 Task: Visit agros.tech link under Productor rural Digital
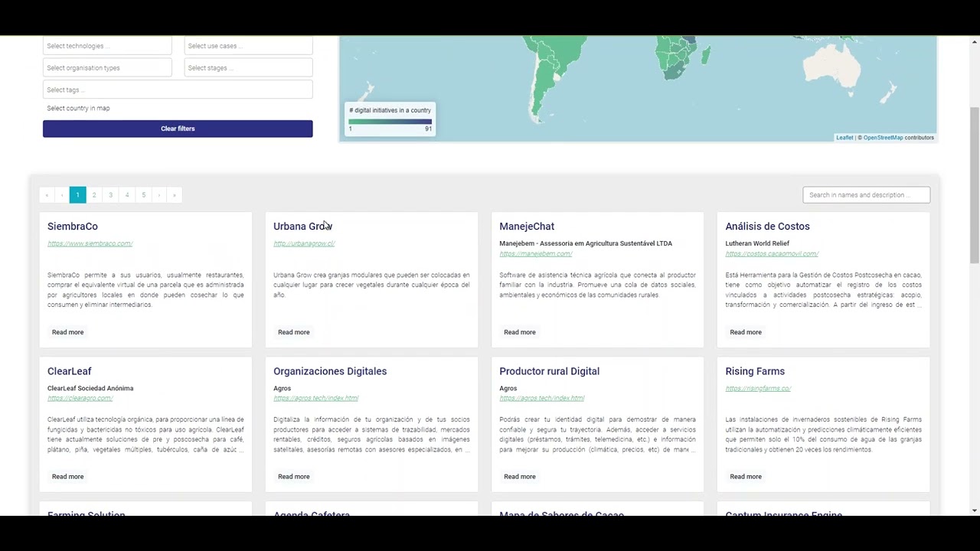point(541,398)
